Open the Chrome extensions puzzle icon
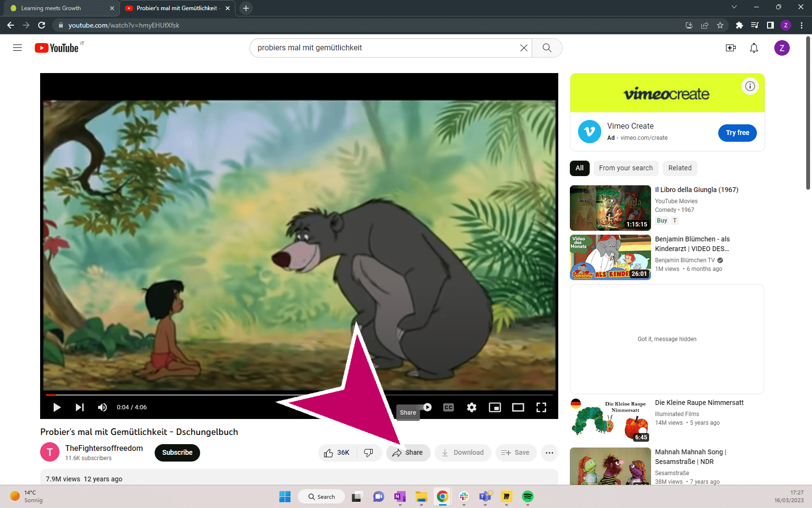 click(x=739, y=25)
